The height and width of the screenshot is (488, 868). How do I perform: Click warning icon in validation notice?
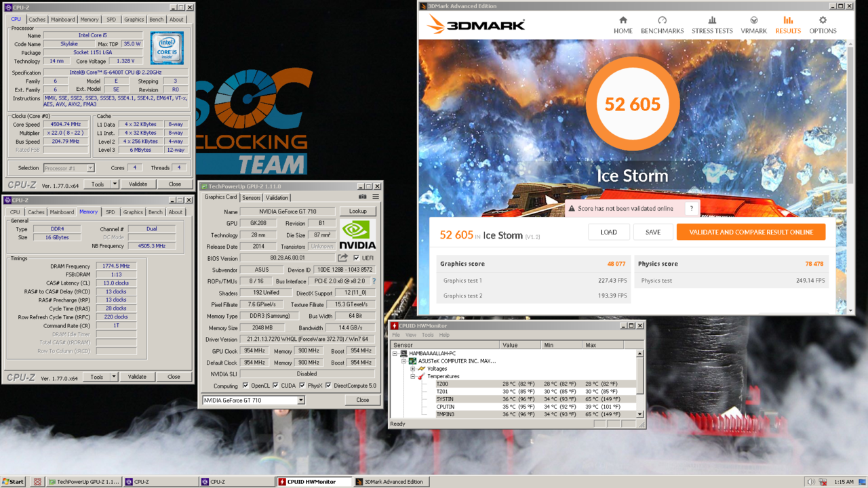pyautogui.click(x=572, y=209)
